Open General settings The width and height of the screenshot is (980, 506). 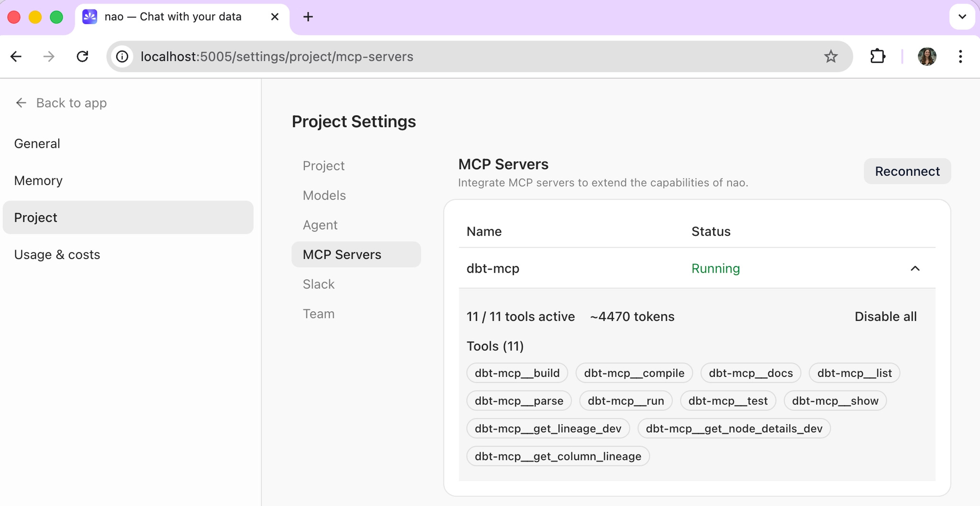pyautogui.click(x=128, y=143)
